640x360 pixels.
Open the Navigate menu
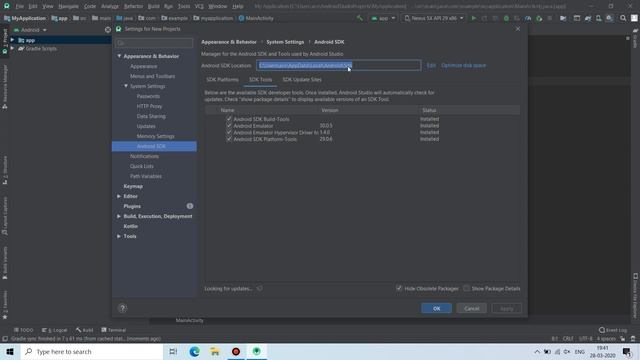tap(69, 6)
